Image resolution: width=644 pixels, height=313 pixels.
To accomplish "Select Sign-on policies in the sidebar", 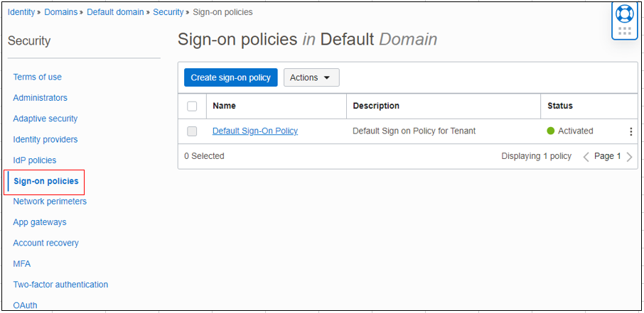I will (x=46, y=182).
